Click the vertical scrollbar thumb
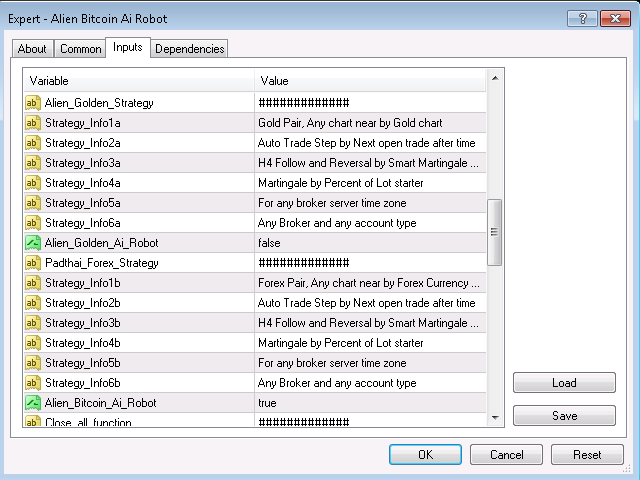The width and height of the screenshot is (640, 480). click(494, 232)
